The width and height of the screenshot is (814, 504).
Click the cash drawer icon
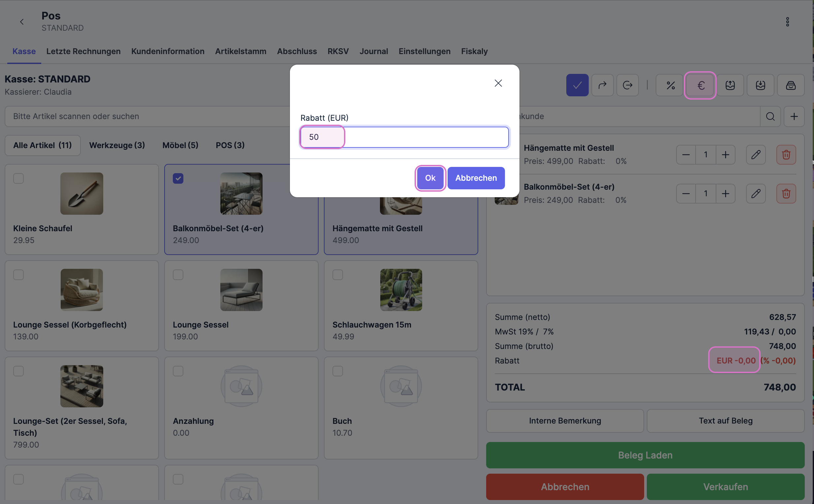(x=791, y=85)
